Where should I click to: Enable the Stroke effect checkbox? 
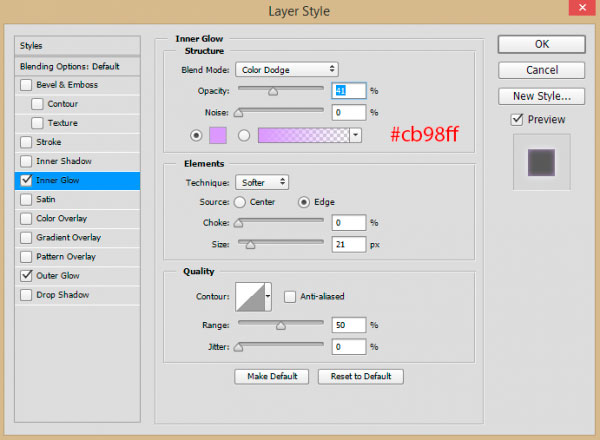pyautogui.click(x=26, y=142)
